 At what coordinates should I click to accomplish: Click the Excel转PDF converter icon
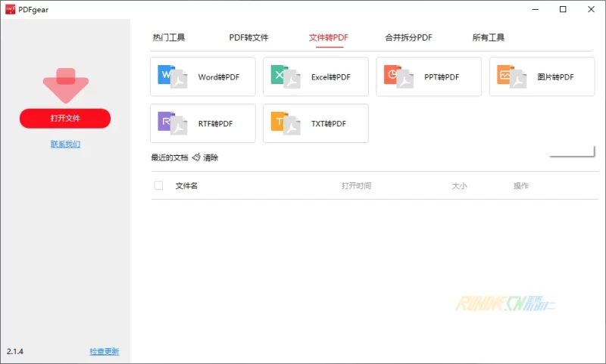tap(285, 76)
